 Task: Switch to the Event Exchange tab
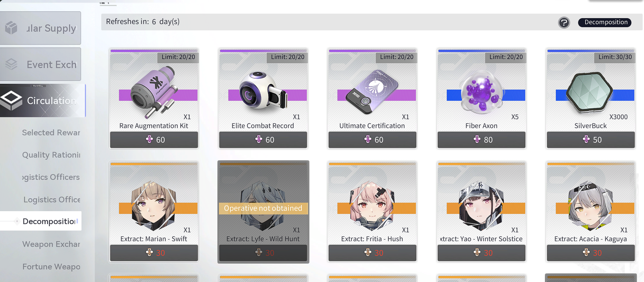tap(40, 64)
